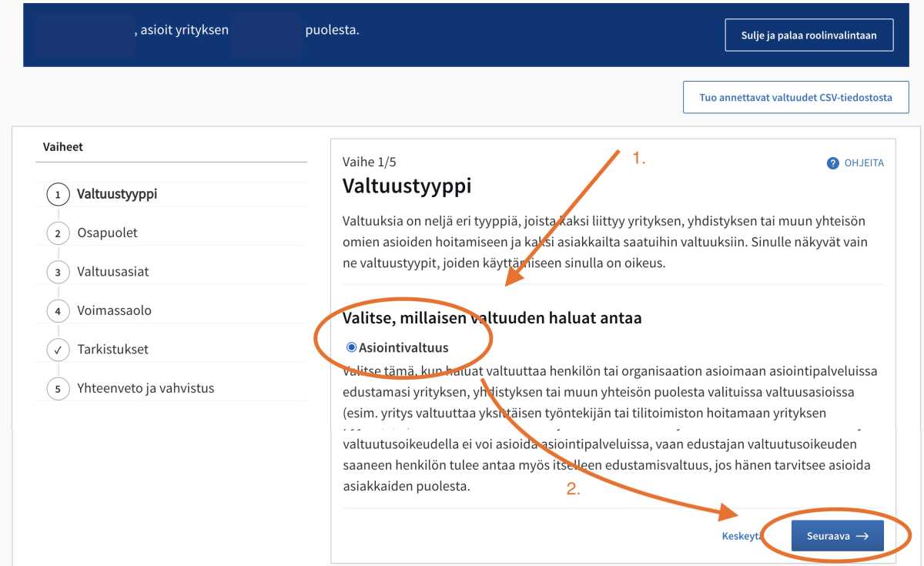Click the step 3 circle next to Valtuusasiat

[57, 272]
